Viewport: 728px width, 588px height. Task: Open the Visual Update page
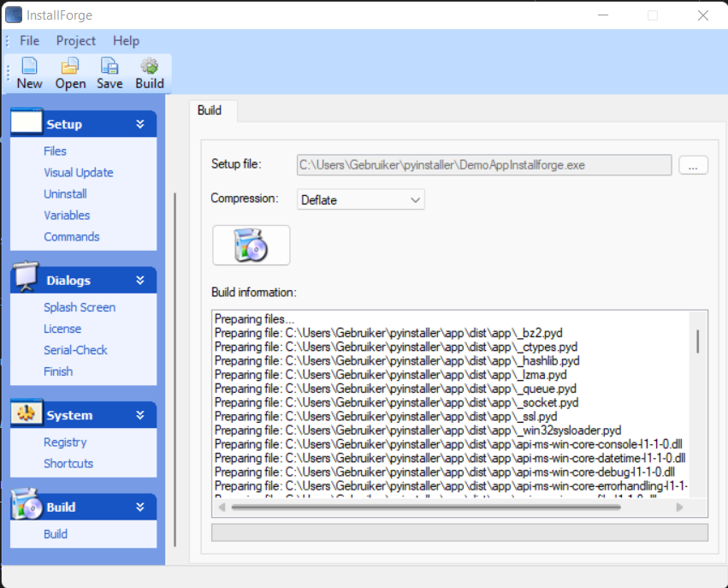[x=79, y=172]
